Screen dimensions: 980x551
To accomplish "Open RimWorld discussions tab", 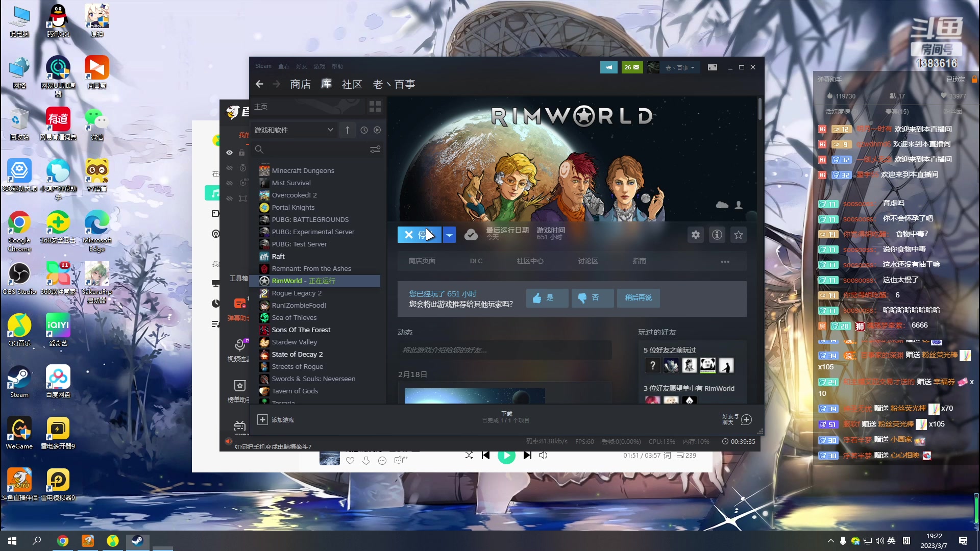I will click(588, 261).
